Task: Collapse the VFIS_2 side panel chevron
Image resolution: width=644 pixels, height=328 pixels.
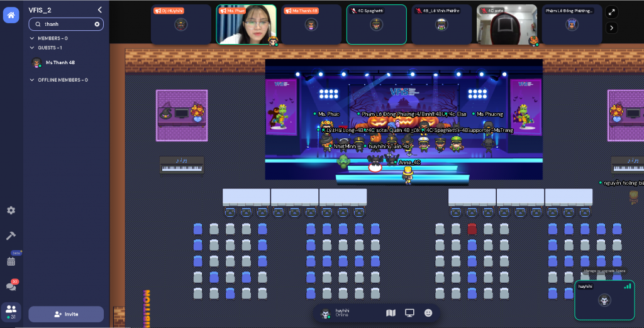Action: point(99,10)
